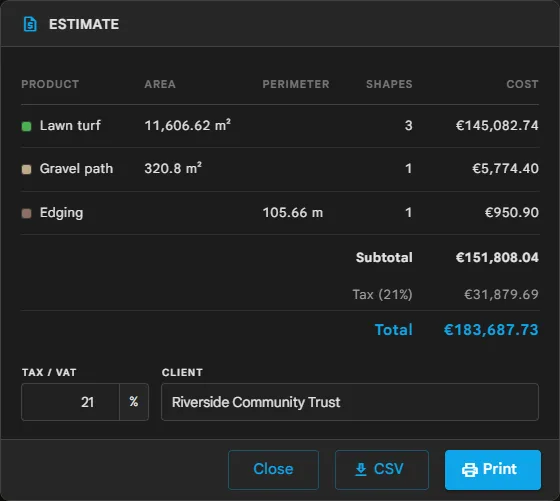The width and height of the screenshot is (560, 501).
Task: Click the TAX / VAT field label
Action: [49, 372]
